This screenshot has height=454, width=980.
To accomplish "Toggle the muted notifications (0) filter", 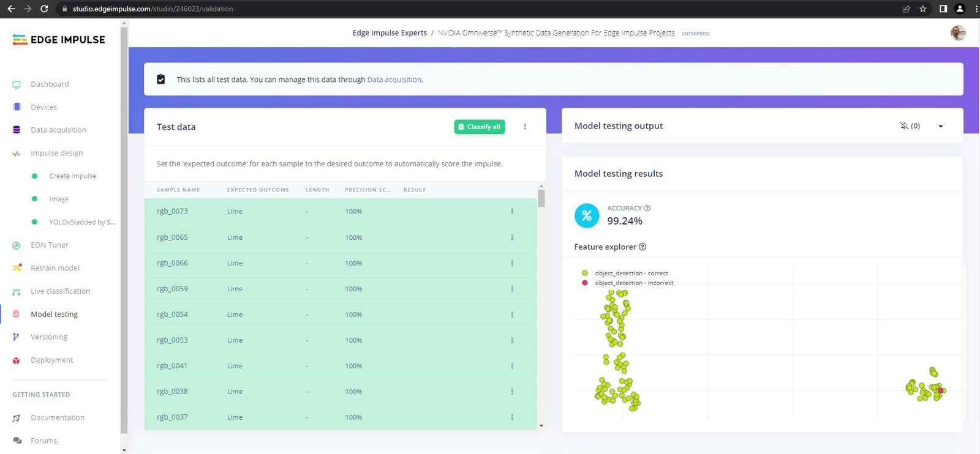I will [x=910, y=126].
